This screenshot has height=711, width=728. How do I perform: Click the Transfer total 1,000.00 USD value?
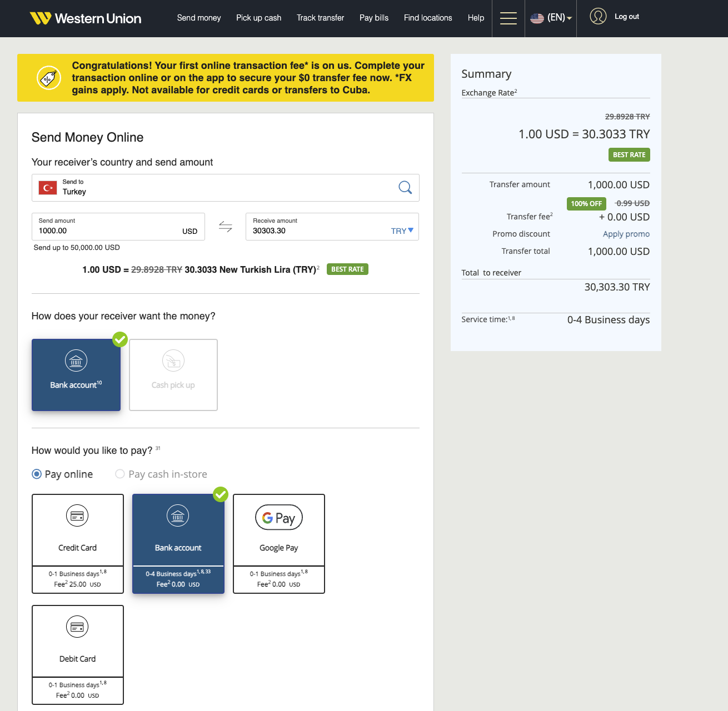coord(619,252)
